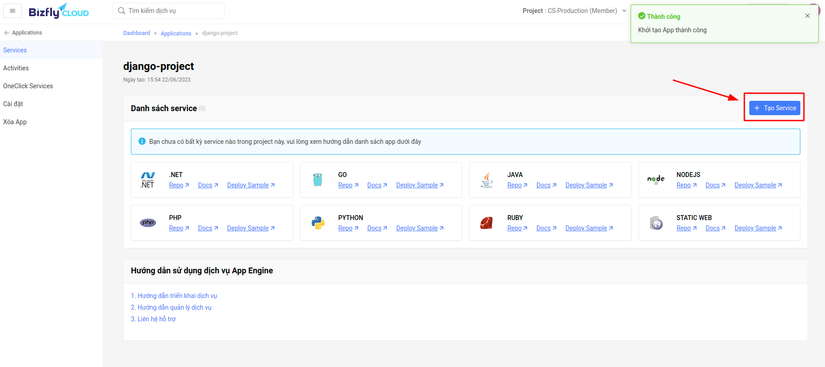825x367 pixels.
Task: Close the success notification
Action: click(x=808, y=16)
